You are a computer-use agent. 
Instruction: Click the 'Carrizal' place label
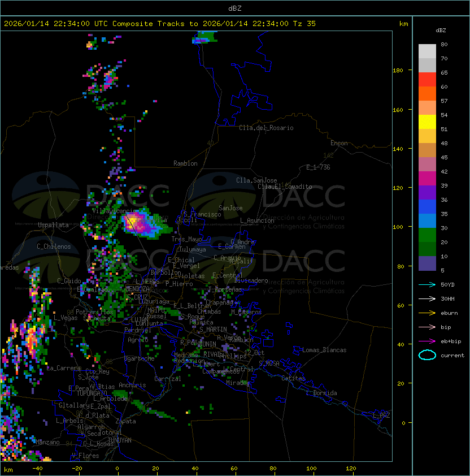(168, 379)
